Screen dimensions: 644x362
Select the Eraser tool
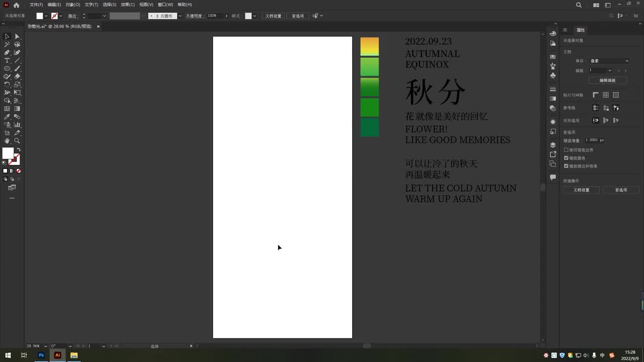coord(17,76)
